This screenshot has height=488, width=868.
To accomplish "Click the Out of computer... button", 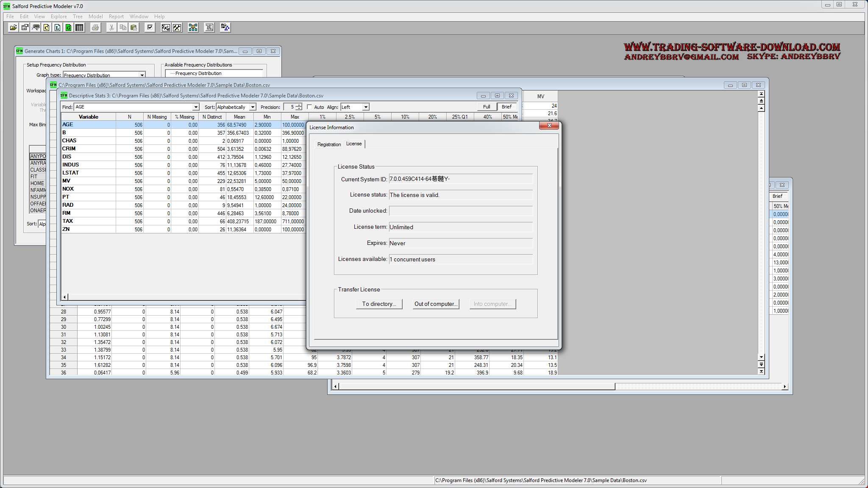I will (x=436, y=304).
